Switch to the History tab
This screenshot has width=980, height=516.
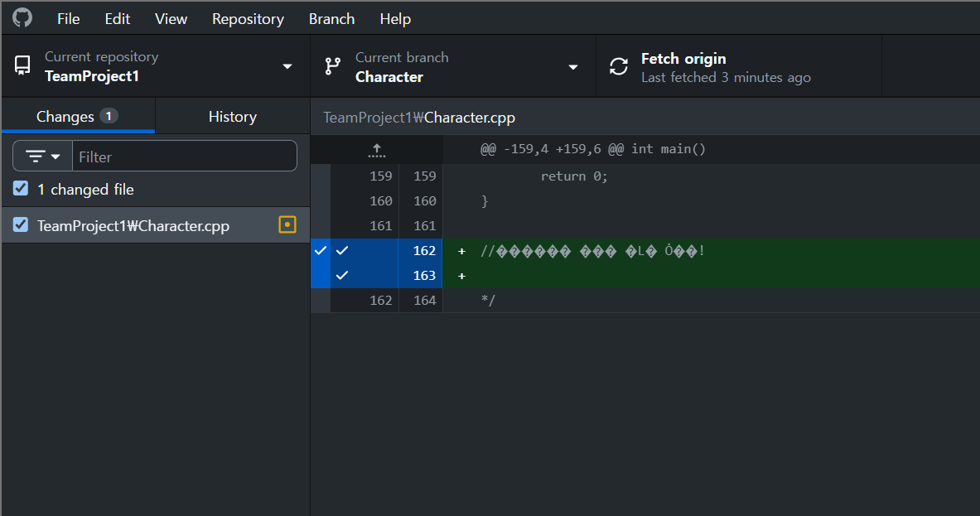pyautogui.click(x=233, y=116)
